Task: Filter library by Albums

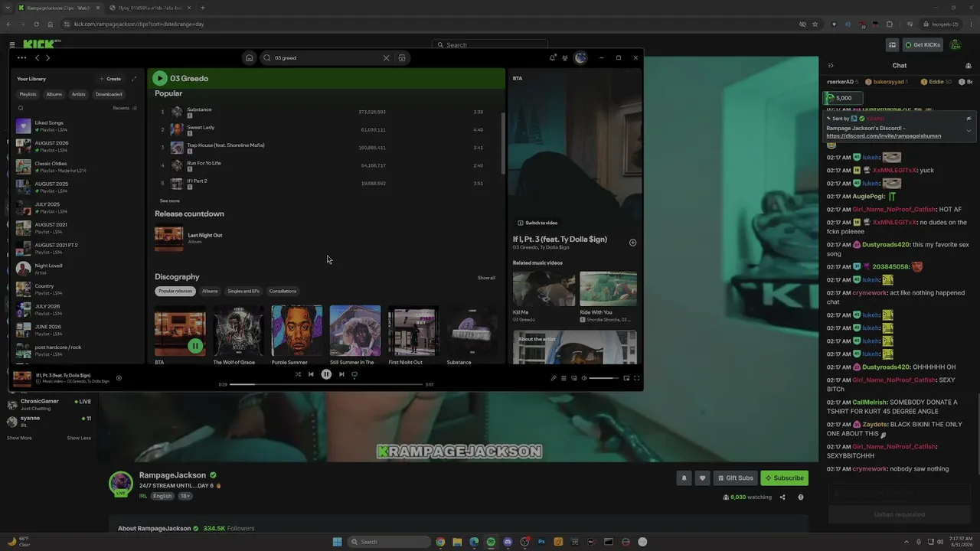Action: (x=54, y=94)
